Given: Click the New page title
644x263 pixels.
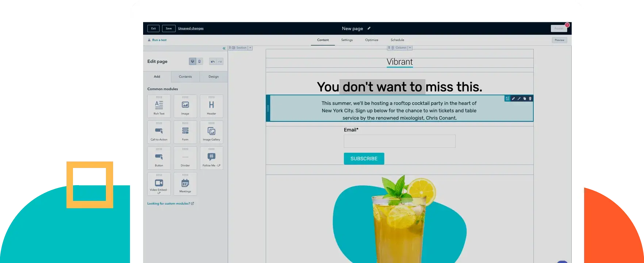Looking at the screenshot, I should click(x=352, y=28).
